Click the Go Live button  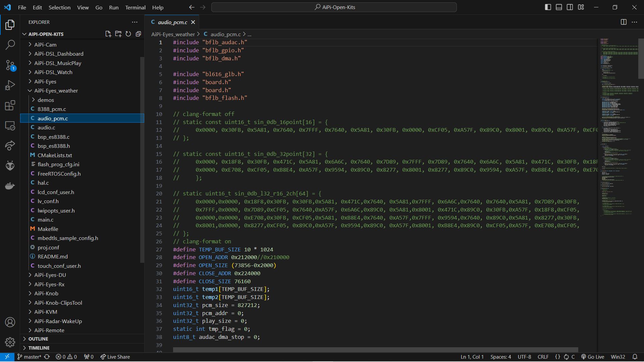(x=592, y=357)
